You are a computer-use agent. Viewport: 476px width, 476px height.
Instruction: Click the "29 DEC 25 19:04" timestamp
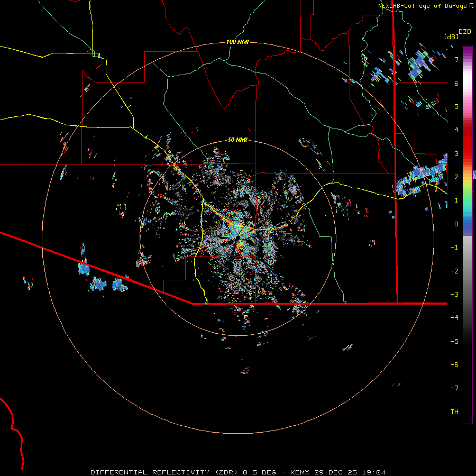tap(350, 472)
